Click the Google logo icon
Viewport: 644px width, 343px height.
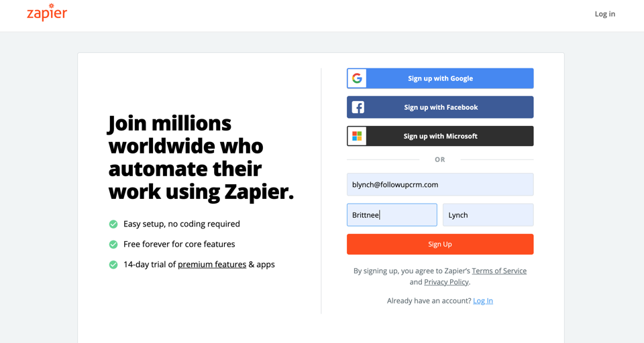[357, 78]
